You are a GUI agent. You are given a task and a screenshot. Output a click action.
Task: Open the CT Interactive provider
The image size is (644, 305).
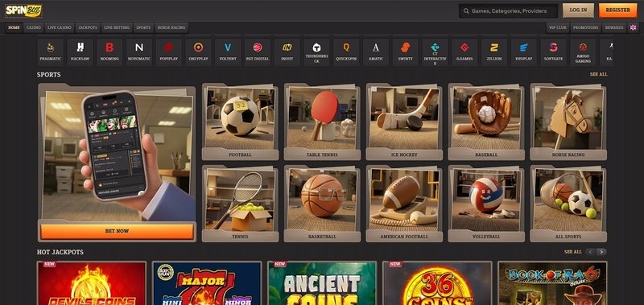click(435, 52)
